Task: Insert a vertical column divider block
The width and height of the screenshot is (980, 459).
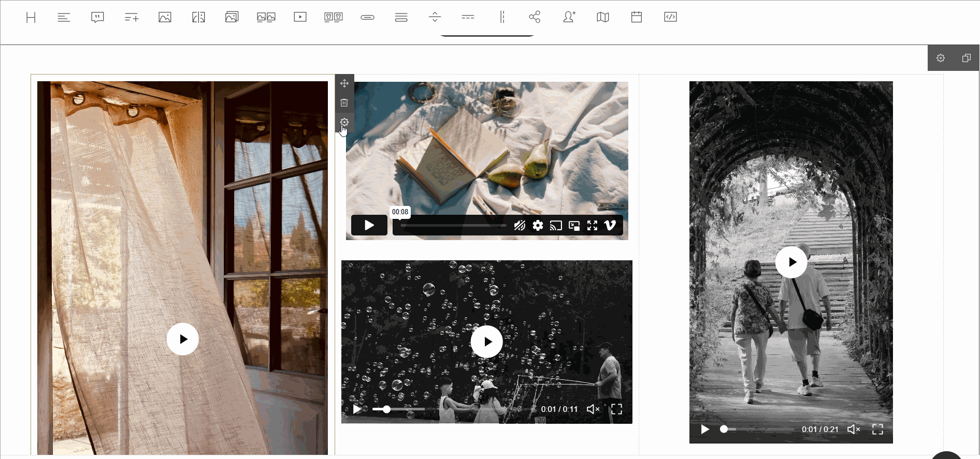Action: pos(502,18)
